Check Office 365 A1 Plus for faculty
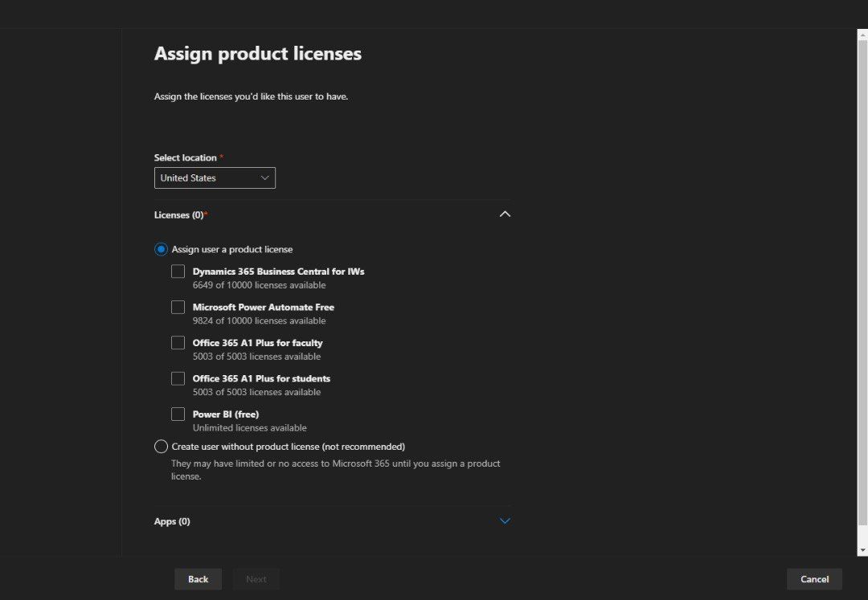Screen dimensions: 868x600 [178, 342]
